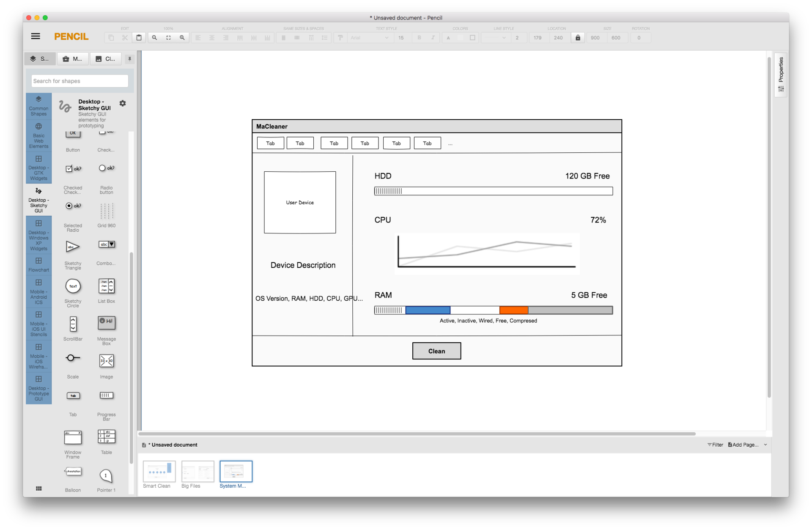Open the hamburger main menu
This screenshot has height=530, width=812.
pyautogui.click(x=36, y=36)
